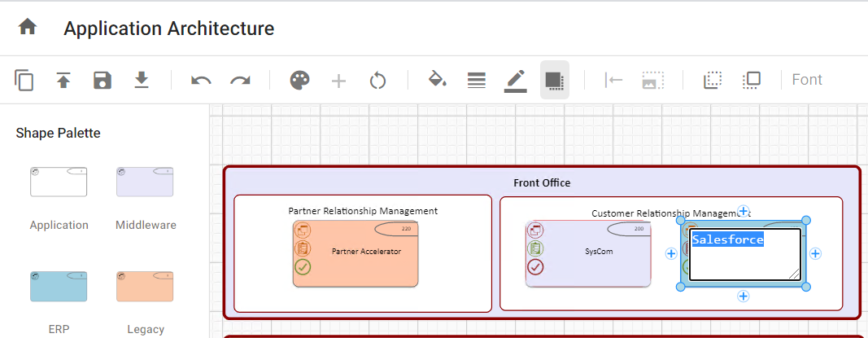Image resolution: width=868 pixels, height=338 pixels.
Task: Redo the last undone action
Action: (x=240, y=80)
